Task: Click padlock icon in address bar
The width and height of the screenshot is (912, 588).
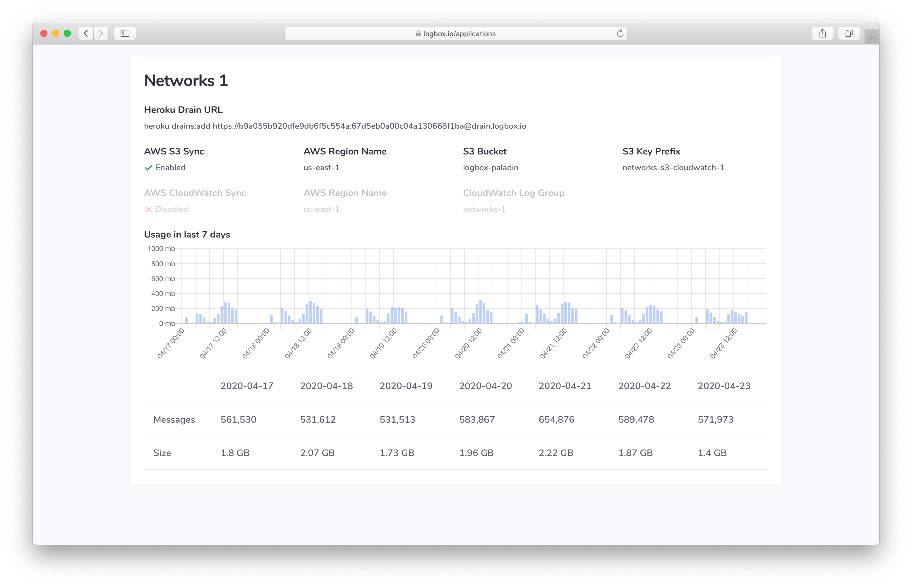Action: click(418, 34)
